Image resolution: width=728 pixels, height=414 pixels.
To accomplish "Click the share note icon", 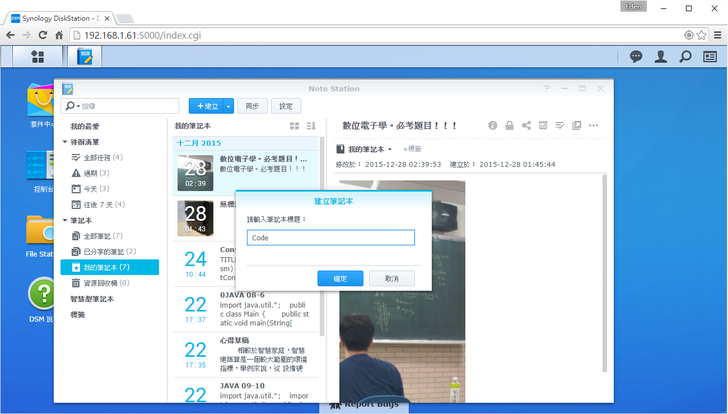I will coord(526,126).
